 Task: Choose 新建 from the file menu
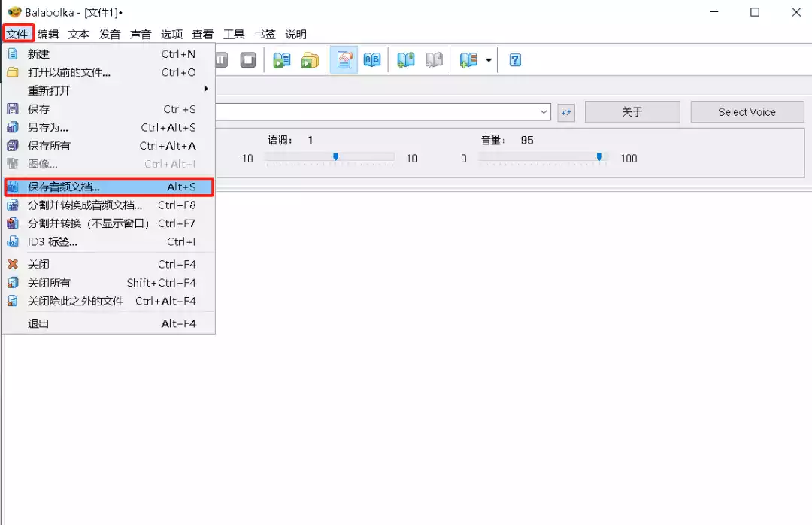(108, 54)
